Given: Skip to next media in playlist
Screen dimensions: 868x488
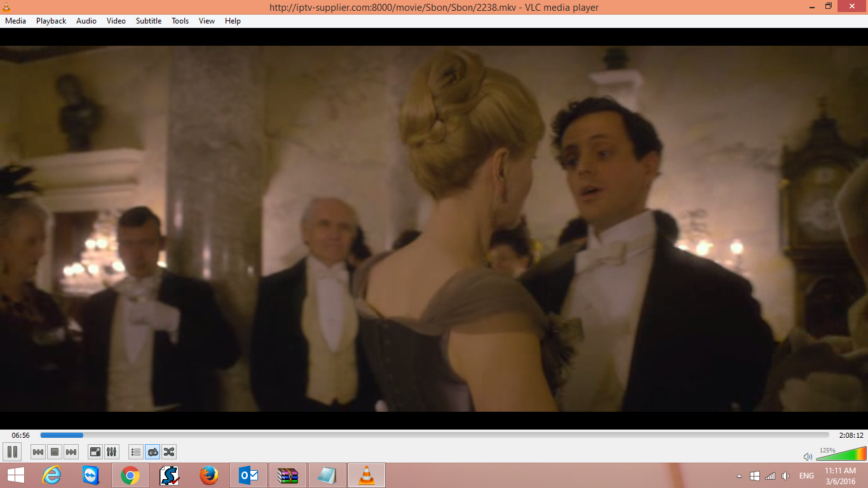Looking at the screenshot, I should click(x=71, y=452).
